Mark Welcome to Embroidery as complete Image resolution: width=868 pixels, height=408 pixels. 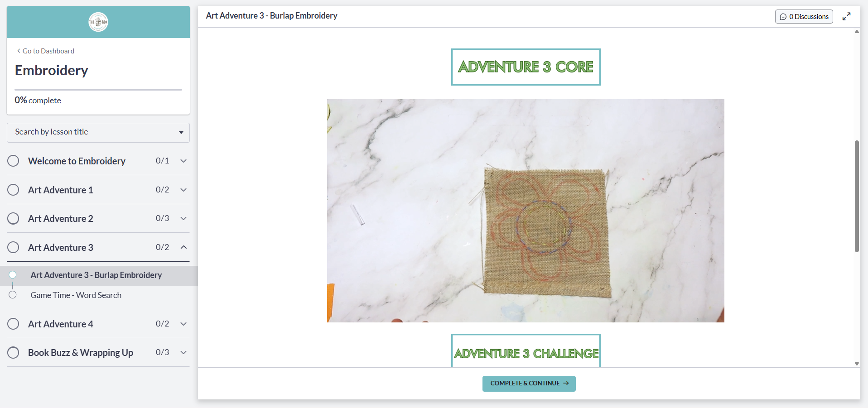pyautogui.click(x=13, y=161)
